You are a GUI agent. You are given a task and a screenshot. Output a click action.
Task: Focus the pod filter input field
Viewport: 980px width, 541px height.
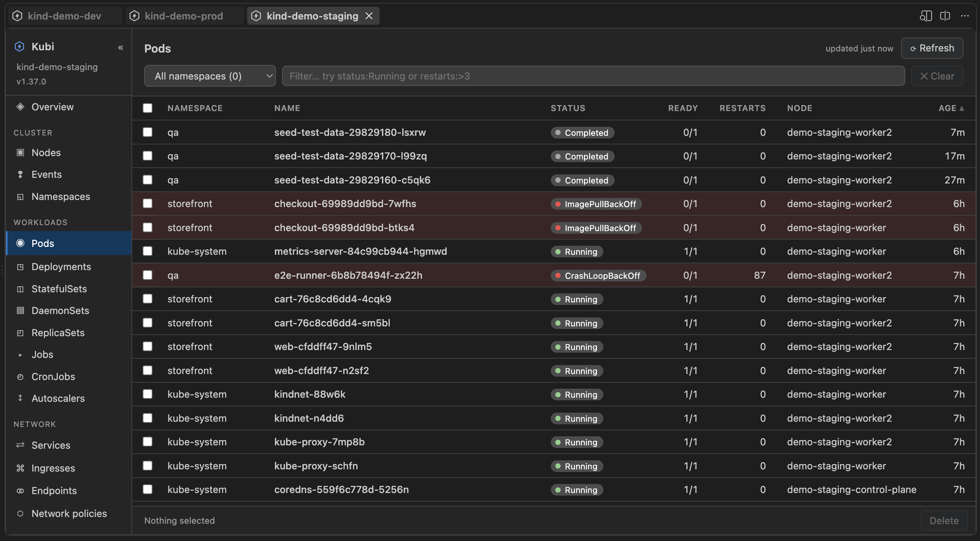pos(593,76)
